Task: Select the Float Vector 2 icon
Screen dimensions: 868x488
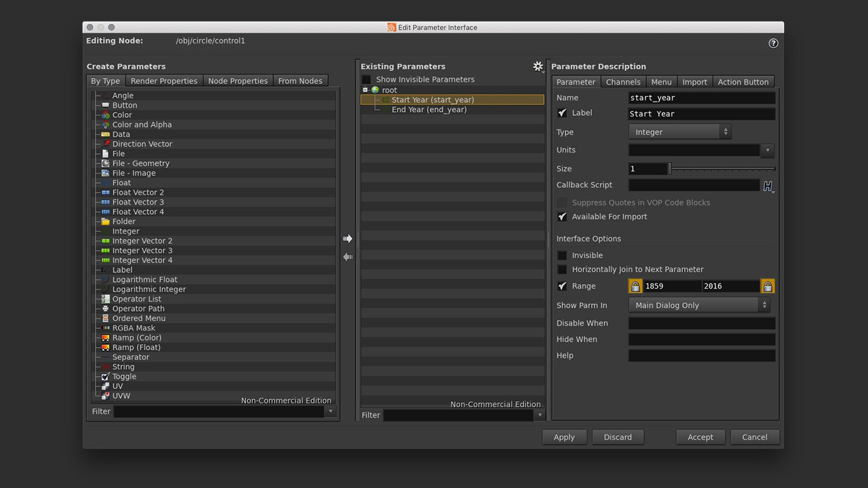Action: (x=106, y=192)
